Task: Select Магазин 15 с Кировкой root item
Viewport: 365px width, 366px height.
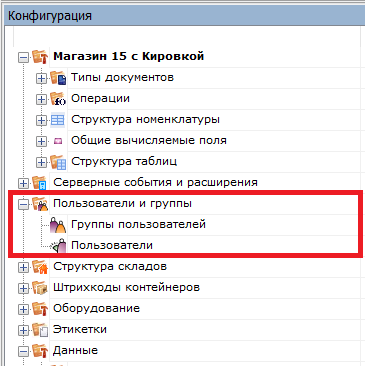Action: [129, 56]
